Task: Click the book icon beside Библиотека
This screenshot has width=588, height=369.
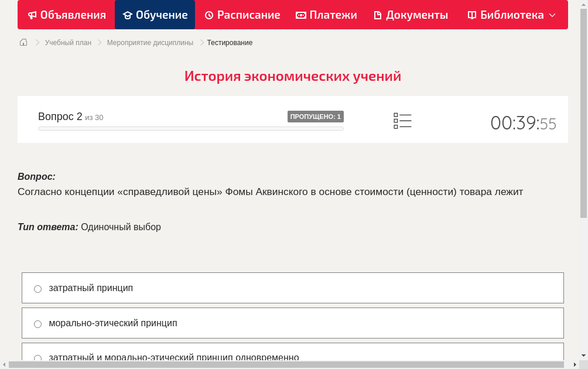Action: point(472,15)
